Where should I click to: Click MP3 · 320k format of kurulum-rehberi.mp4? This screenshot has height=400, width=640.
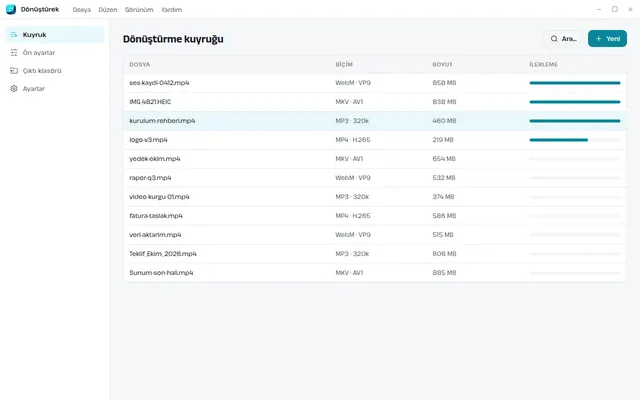[352, 121]
